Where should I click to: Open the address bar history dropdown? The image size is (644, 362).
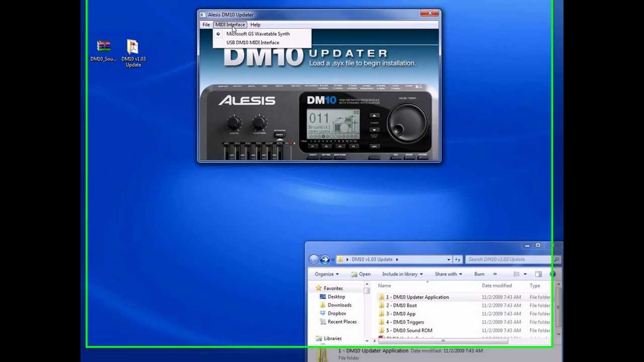449,259
